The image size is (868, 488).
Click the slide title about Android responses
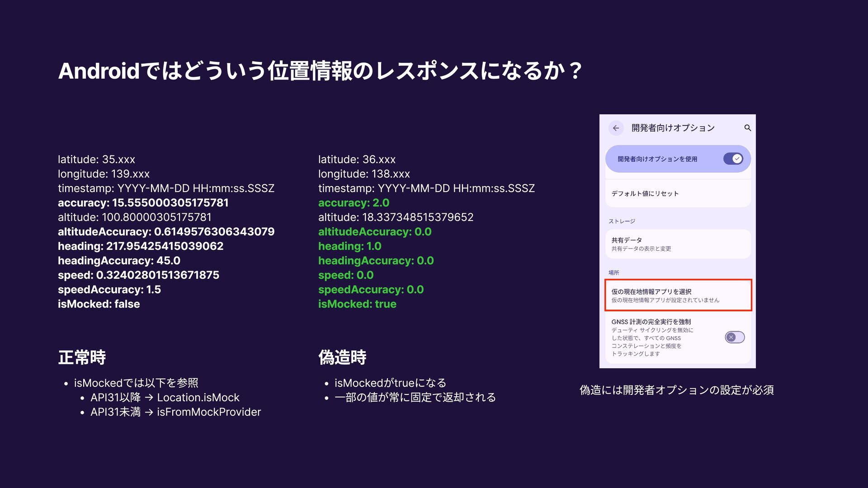319,71
